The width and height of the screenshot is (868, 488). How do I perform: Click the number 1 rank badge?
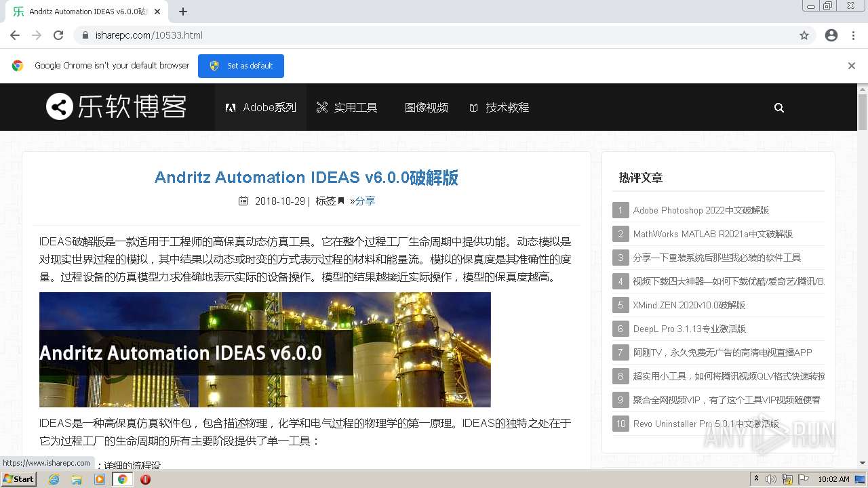coord(620,210)
